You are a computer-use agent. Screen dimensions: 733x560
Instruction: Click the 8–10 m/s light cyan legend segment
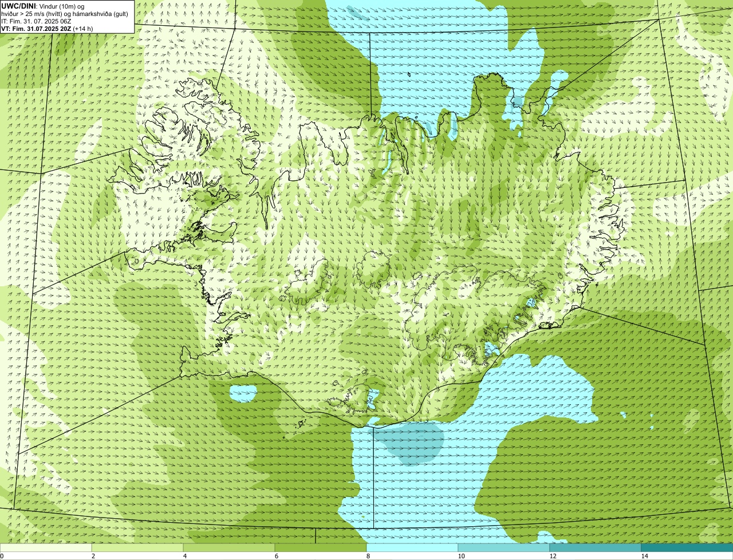coord(412,547)
